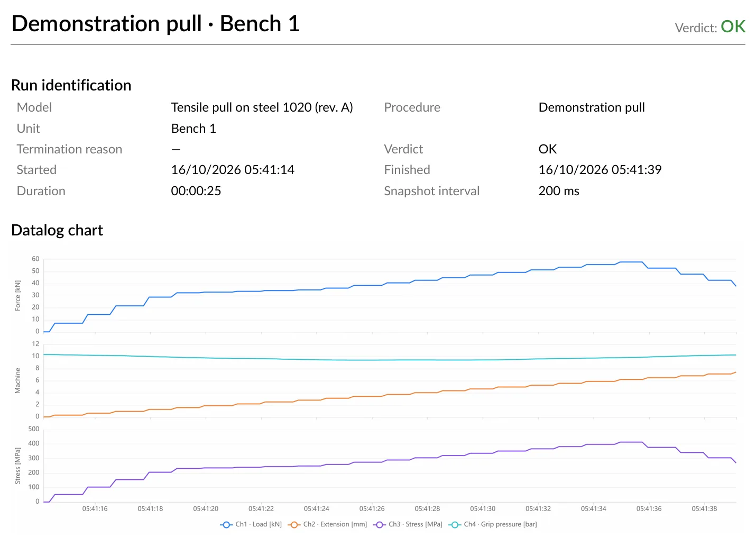756x537 pixels.
Task: Select Snapshot interval value '200 ms'
Action: [559, 191]
